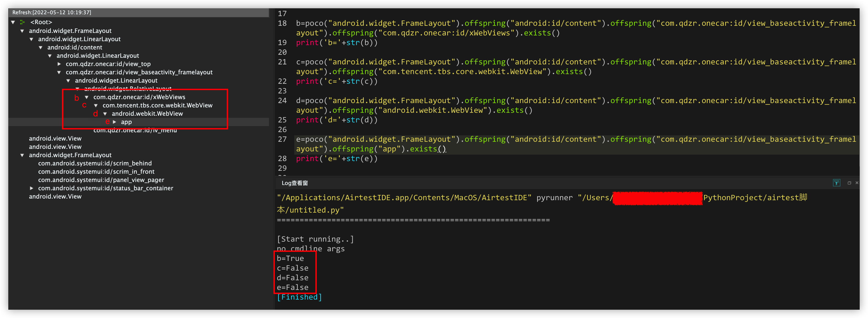This screenshot has height=318, width=868.
Task: Collapse the Root tree node
Action: click(x=13, y=22)
